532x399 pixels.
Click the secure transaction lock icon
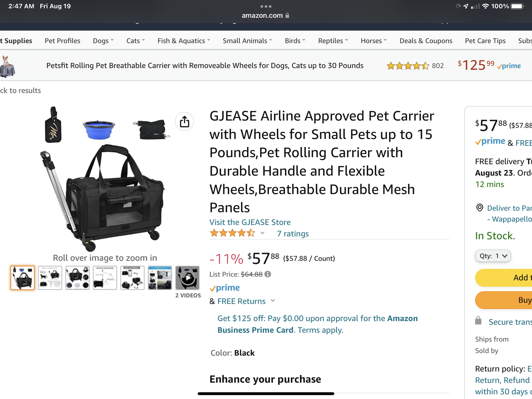(478, 321)
